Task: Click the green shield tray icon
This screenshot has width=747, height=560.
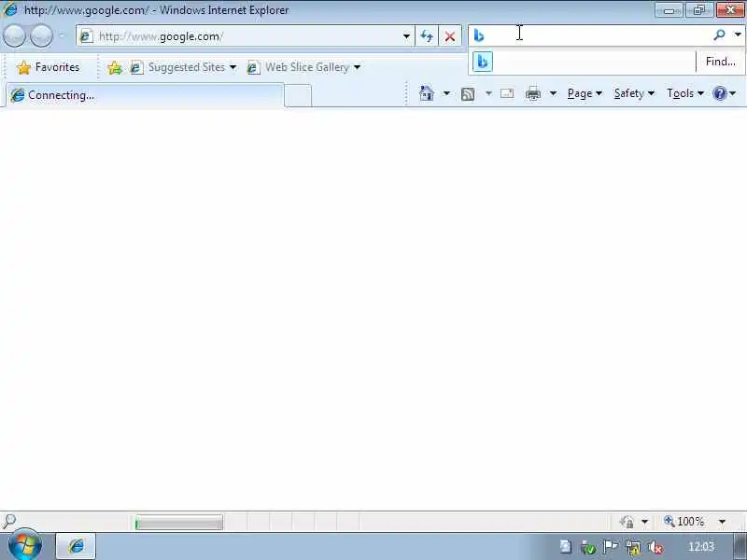Action: click(589, 548)
